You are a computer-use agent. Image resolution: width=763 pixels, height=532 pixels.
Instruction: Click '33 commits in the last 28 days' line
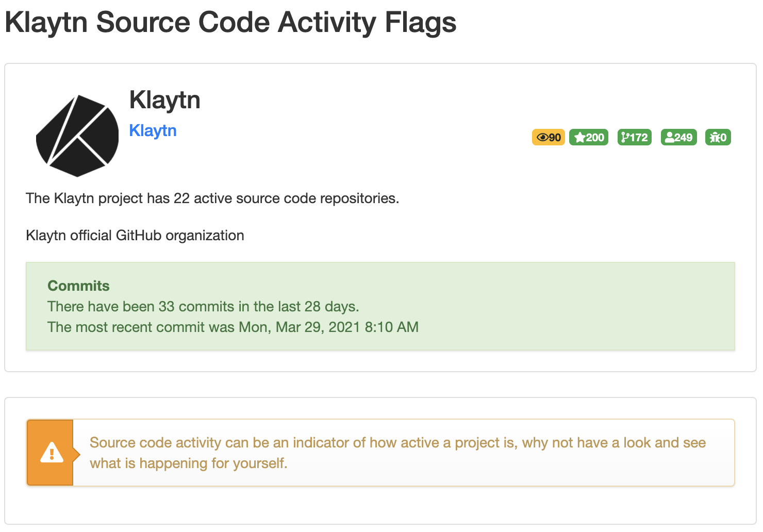pos(203,306)
